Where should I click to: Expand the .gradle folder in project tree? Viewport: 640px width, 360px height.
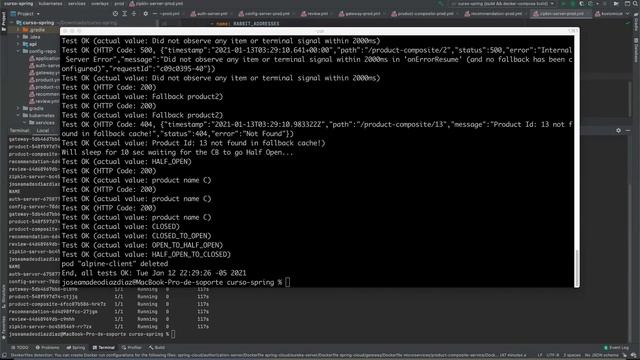pyautogui.click(x=18, y=30)
